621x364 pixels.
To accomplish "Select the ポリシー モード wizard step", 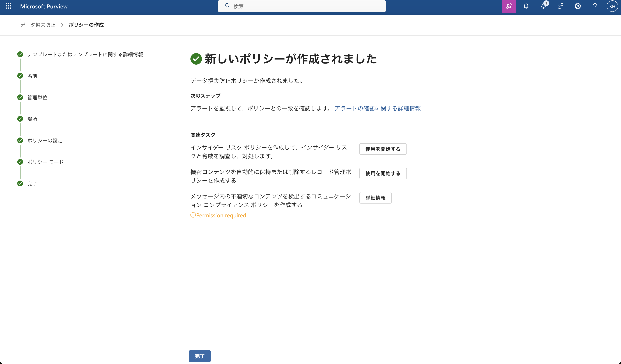I will coord(45,162).
